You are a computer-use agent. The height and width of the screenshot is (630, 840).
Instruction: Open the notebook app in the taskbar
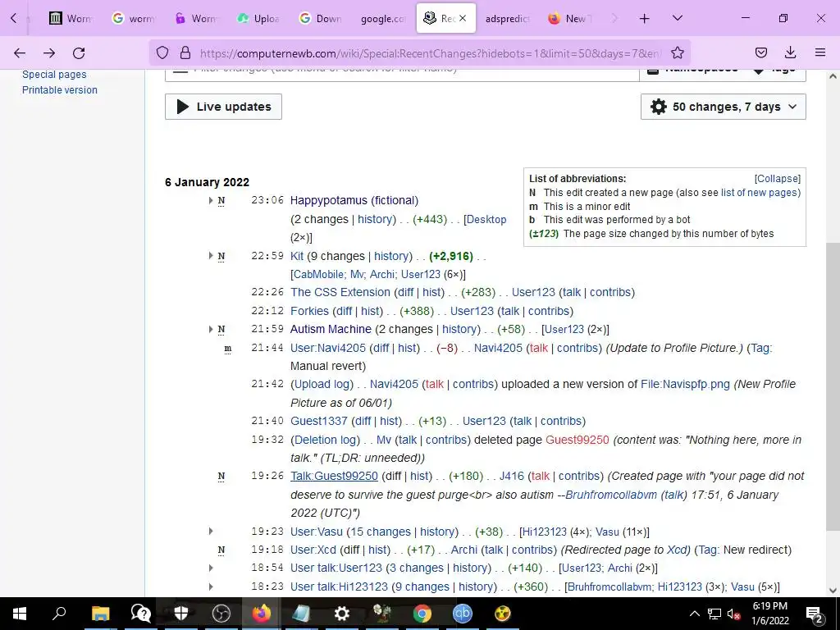[x=302, y=614]
